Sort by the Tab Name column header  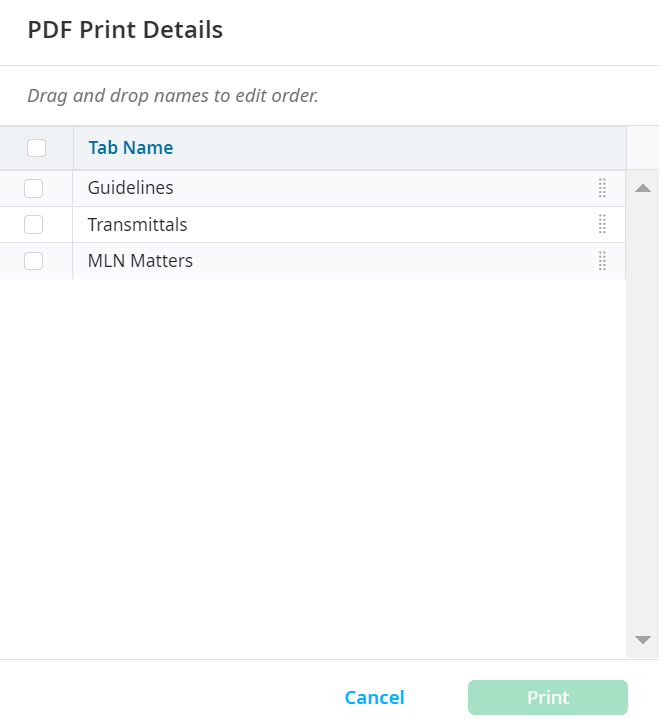(x=130, y=148)
